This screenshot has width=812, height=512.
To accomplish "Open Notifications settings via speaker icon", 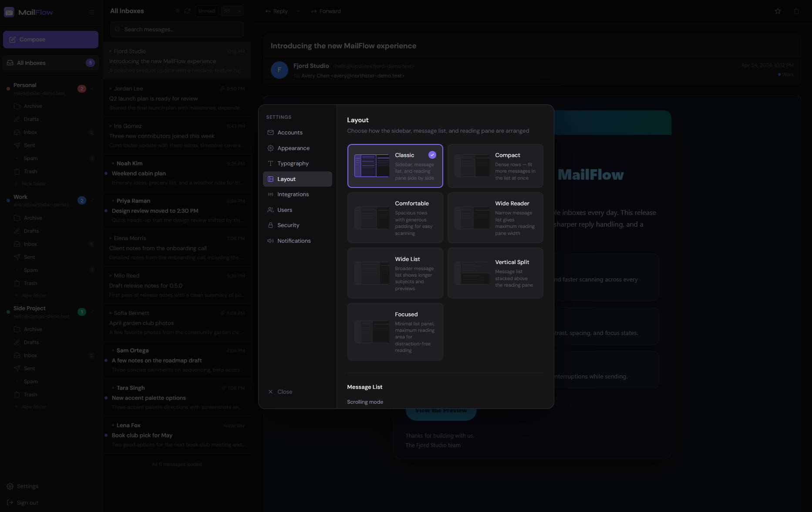I will click(x=271, y=241).
